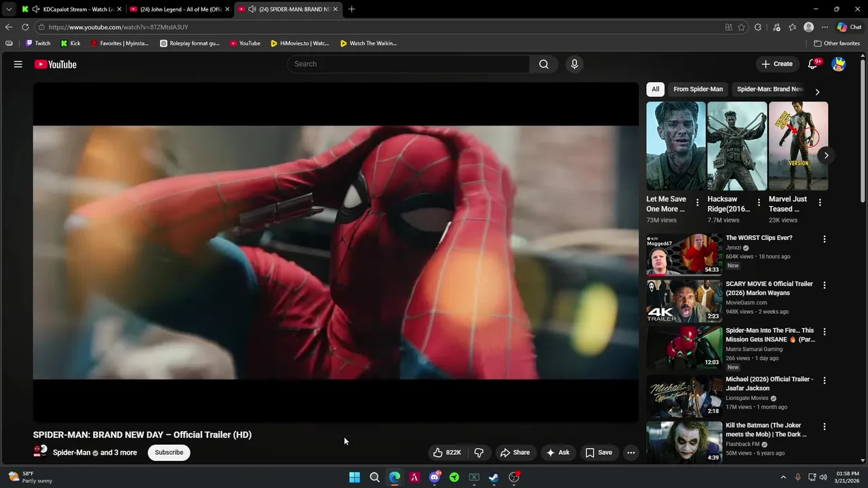This screenshot has width=868, height=488.
Task: Start voice search with the microphone icon
Action: (x=574, y=64)
